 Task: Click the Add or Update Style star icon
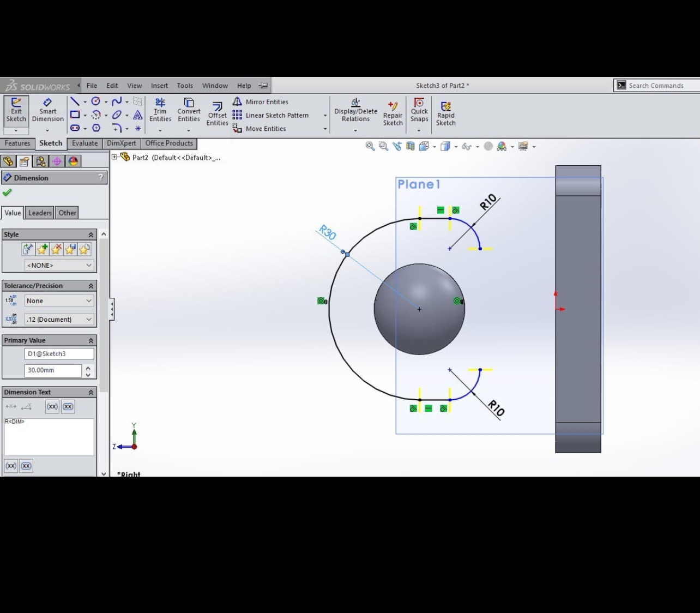click(42, 249)
